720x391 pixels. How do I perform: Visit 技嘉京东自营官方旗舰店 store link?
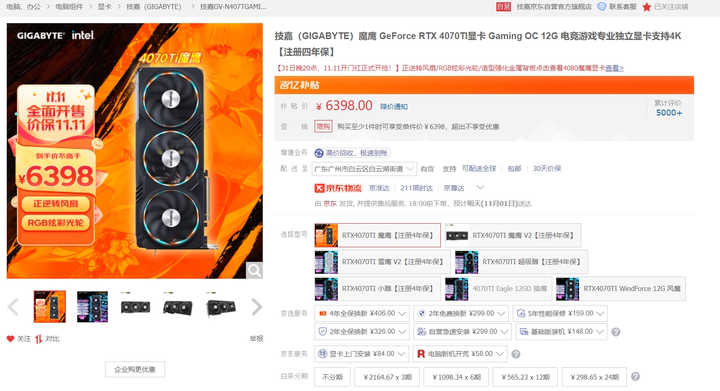coord(554,7)
